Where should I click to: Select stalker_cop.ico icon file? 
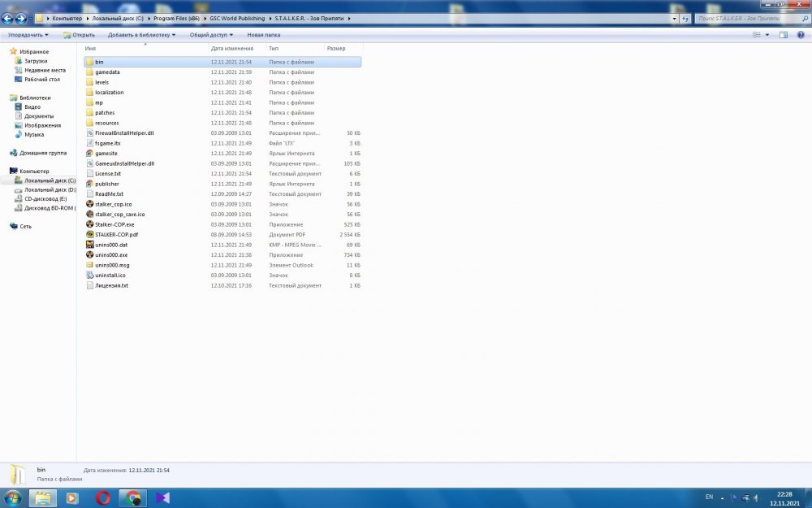pos(89,204)
